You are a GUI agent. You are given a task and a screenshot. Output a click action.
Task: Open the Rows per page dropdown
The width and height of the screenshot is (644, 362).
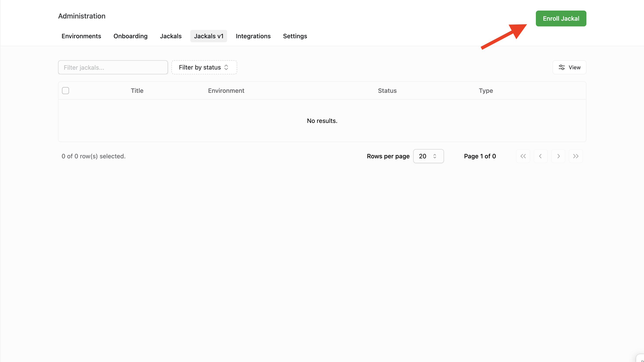(x=428, y=156)
